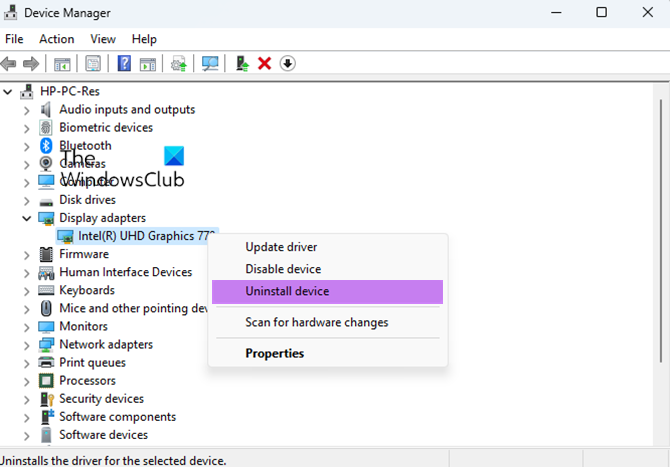Screen dimensions: 670x468
Task: Click the HP-PC-Res computer icon
Action: [x=27, y=91]
